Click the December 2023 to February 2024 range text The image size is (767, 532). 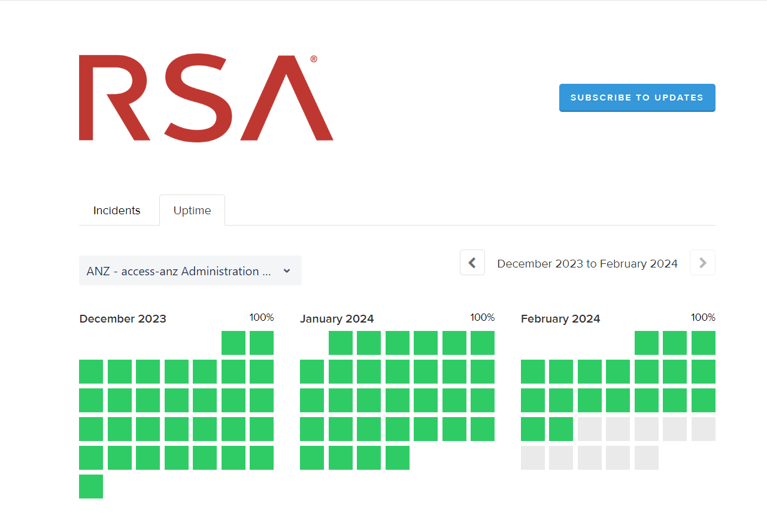(x=587, y=263)
